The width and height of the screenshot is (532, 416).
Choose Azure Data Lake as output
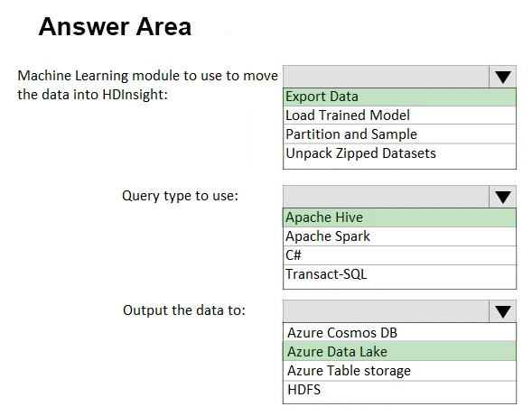point(399,352)
